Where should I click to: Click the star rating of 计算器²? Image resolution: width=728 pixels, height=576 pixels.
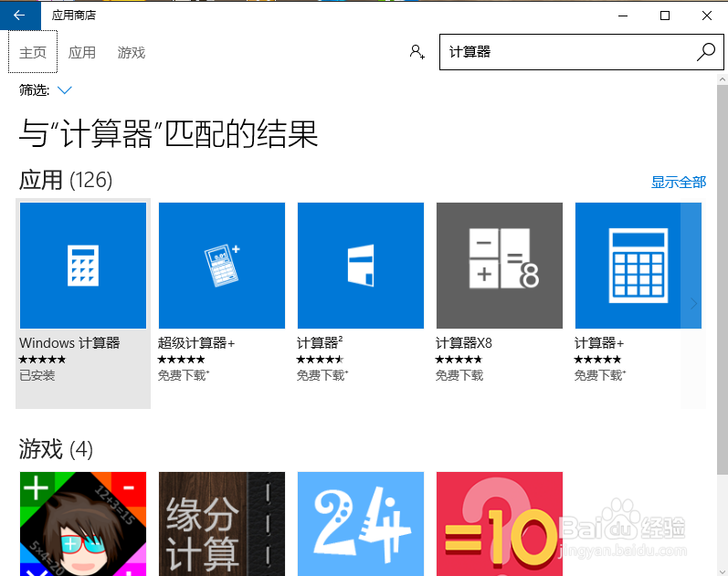(320, 360)
